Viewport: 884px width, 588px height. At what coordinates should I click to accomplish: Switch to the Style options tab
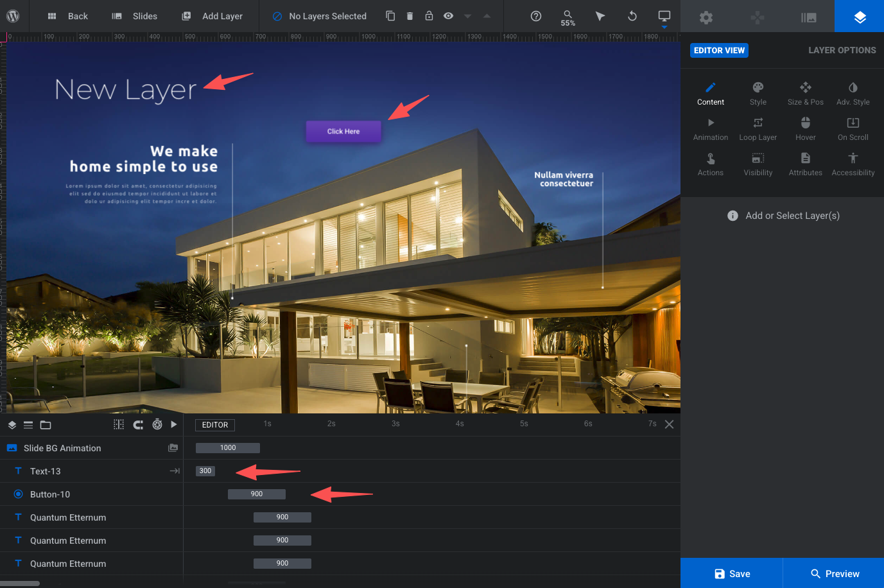[x=758, y=94]
